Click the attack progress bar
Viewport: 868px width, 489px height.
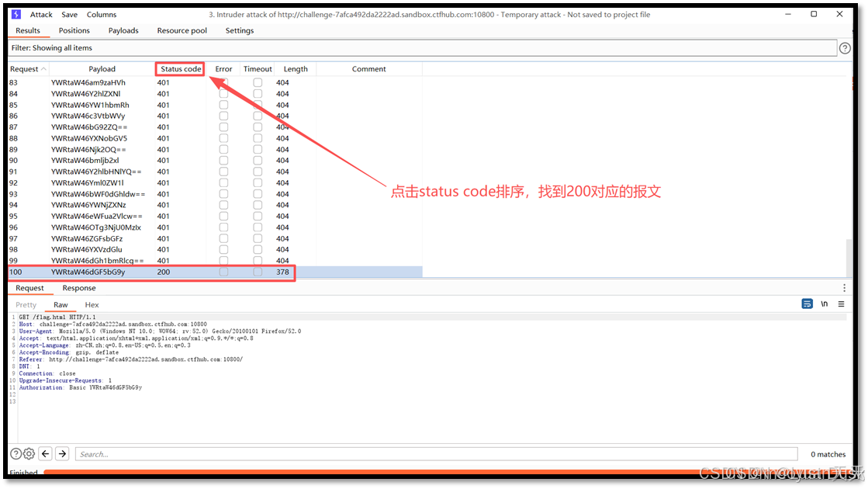tap(448, 472)
